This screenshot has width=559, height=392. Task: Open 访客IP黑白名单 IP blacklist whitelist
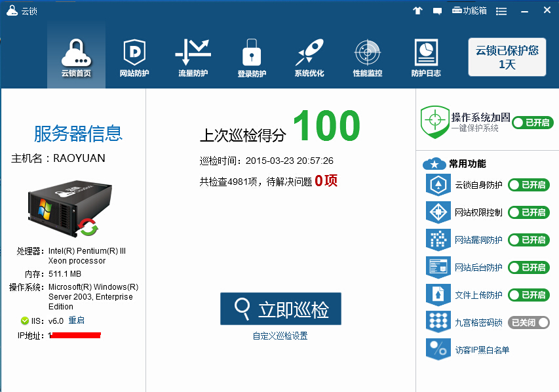(x=482, y=350)
